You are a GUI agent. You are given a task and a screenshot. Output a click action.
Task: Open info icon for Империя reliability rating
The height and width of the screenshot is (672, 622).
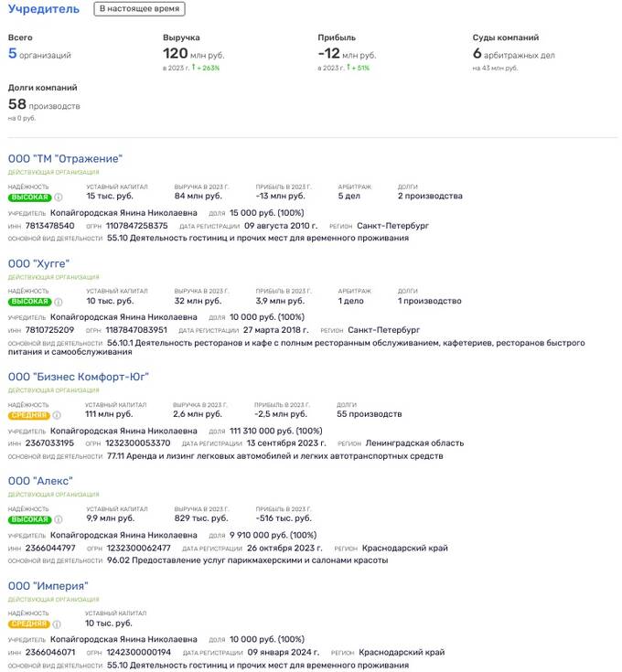point(59,624)
